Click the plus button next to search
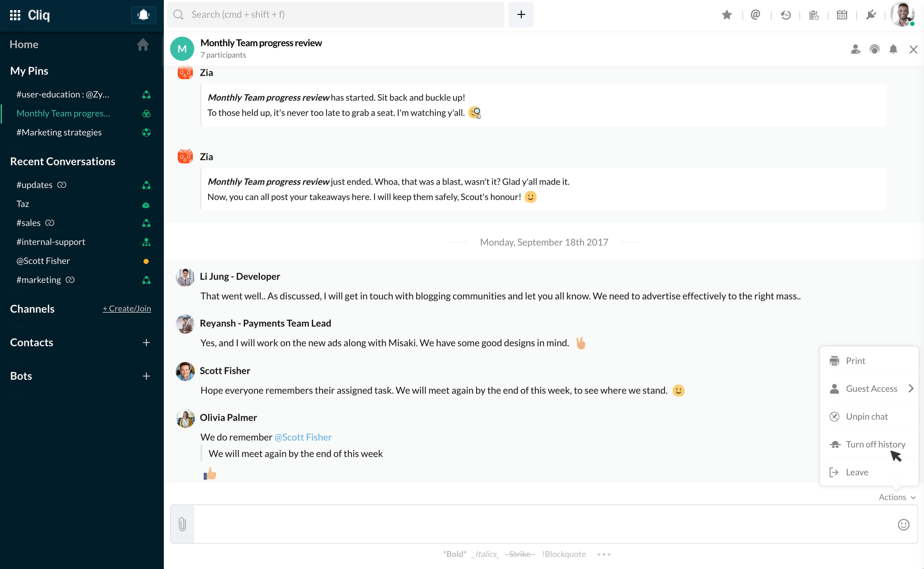 click(521, 14)
